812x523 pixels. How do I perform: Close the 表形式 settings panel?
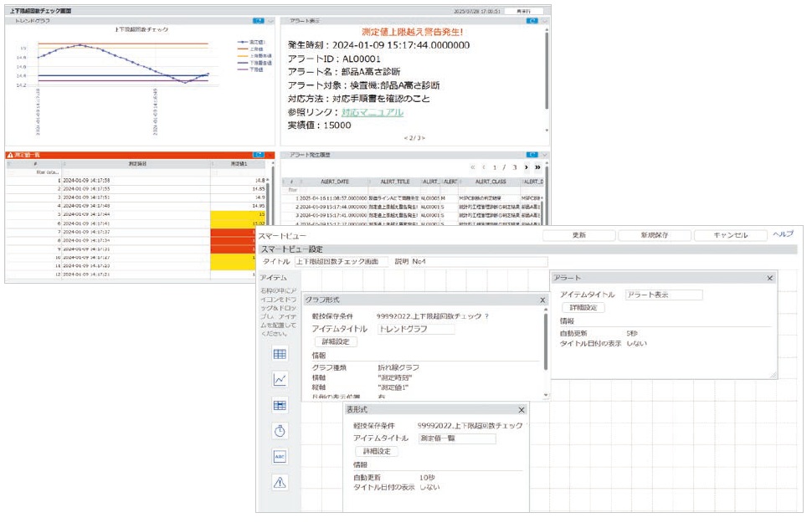pos(522,409)
